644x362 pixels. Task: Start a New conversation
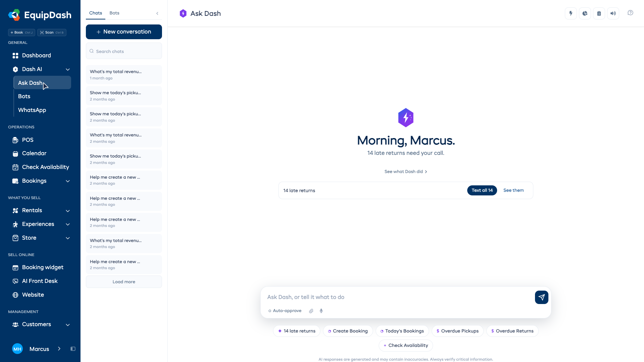coord(124,32)
